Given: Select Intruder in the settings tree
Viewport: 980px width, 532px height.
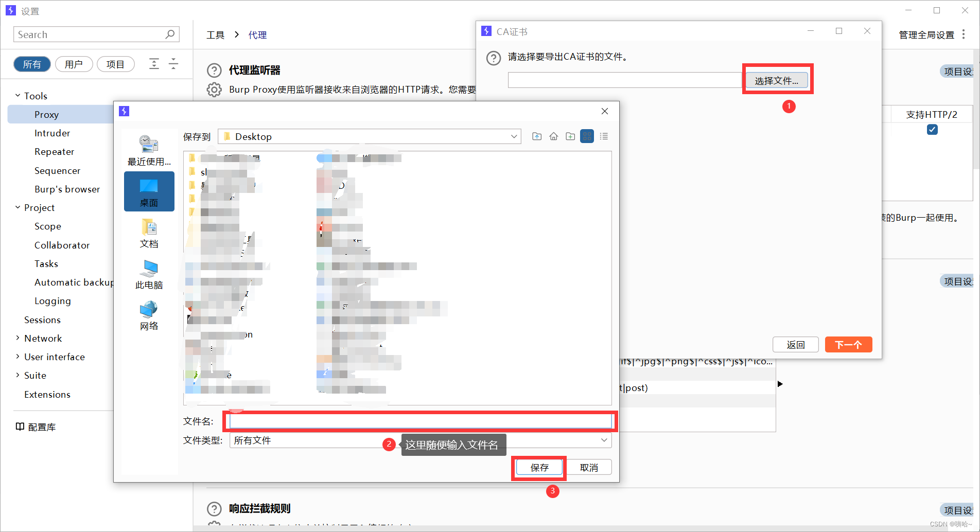Looking at the screenshot, I should [52, 133].
